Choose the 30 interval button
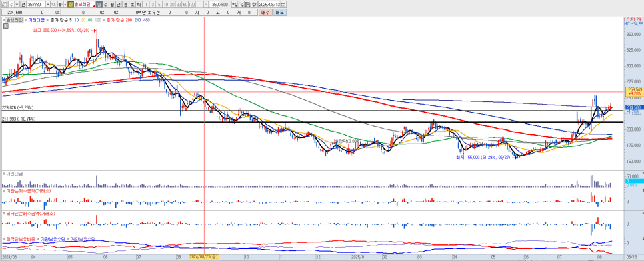644x261 pixels. (x=178, y=4)
